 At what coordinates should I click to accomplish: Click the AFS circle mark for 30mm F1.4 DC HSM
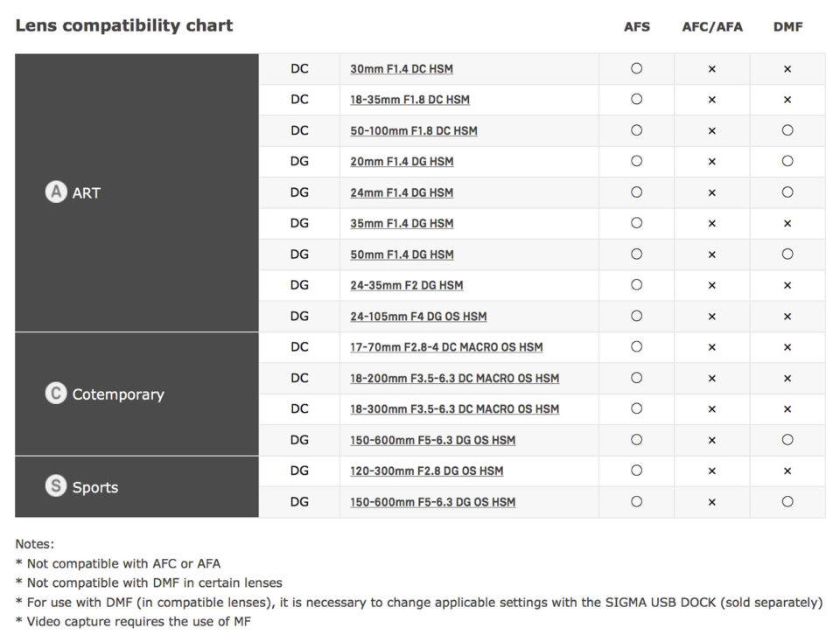click(x=636, y=68)
